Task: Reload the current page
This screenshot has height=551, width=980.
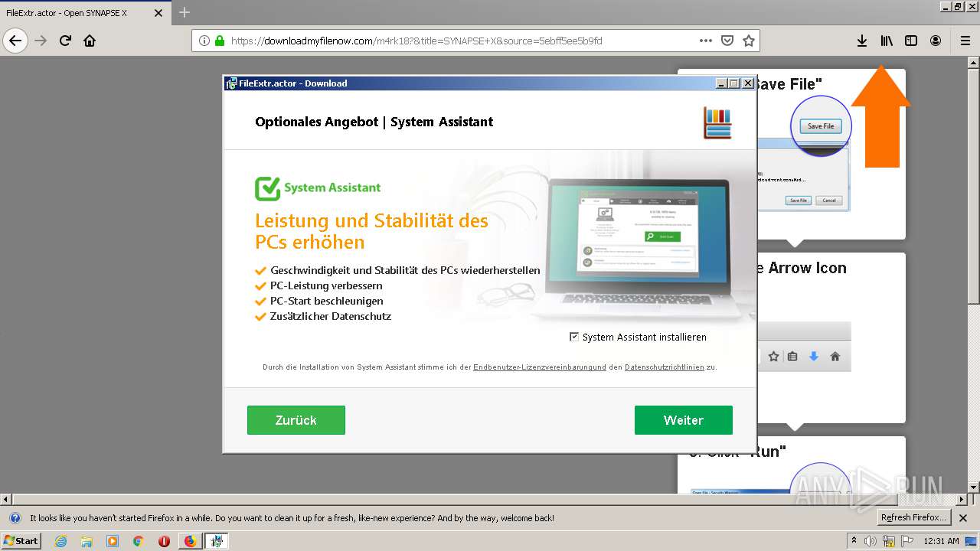Action: pyautogui.click(x=65, y=41)
